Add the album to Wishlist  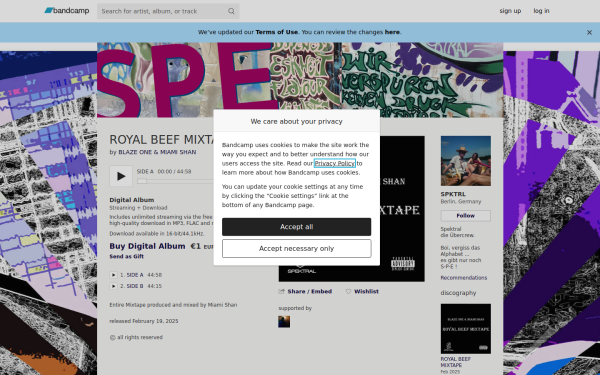point(362,291)
